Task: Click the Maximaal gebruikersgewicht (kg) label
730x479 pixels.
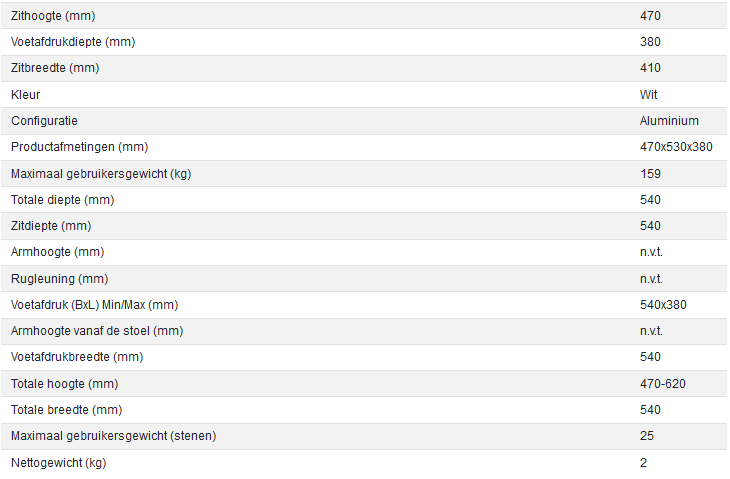Action: pyautogui.click(x=100, y=173)
